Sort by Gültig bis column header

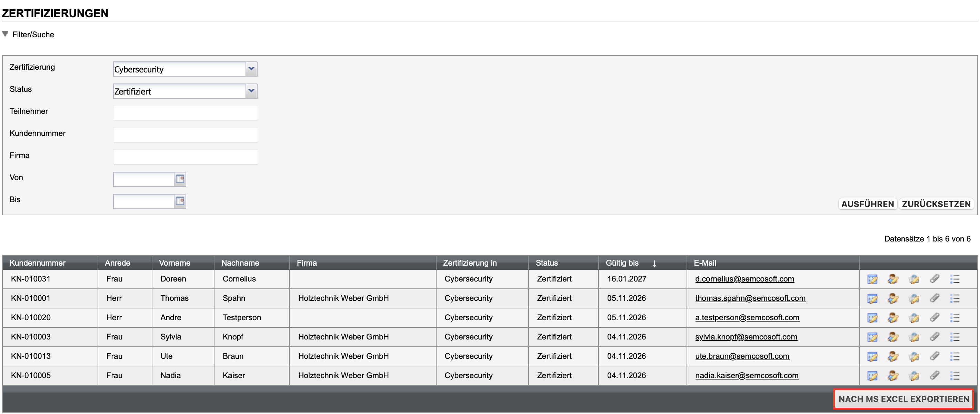(622, 263)
